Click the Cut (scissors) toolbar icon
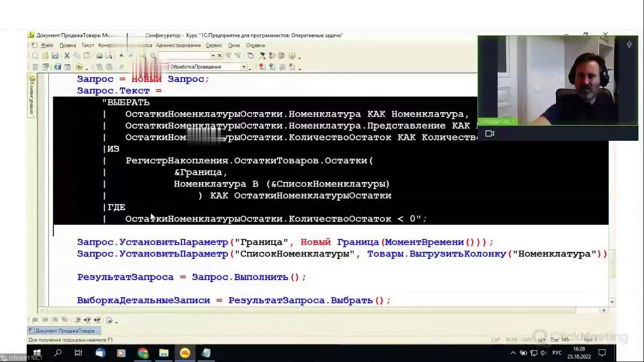The image size is (644, 362). [x=68, y=56]
